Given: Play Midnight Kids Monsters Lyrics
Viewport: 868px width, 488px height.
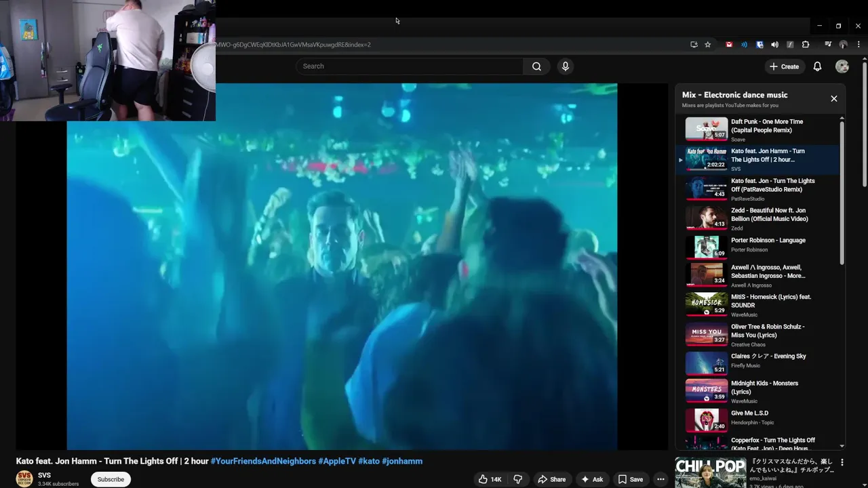Looking at the screenshot, I should [x=758, y=392].
